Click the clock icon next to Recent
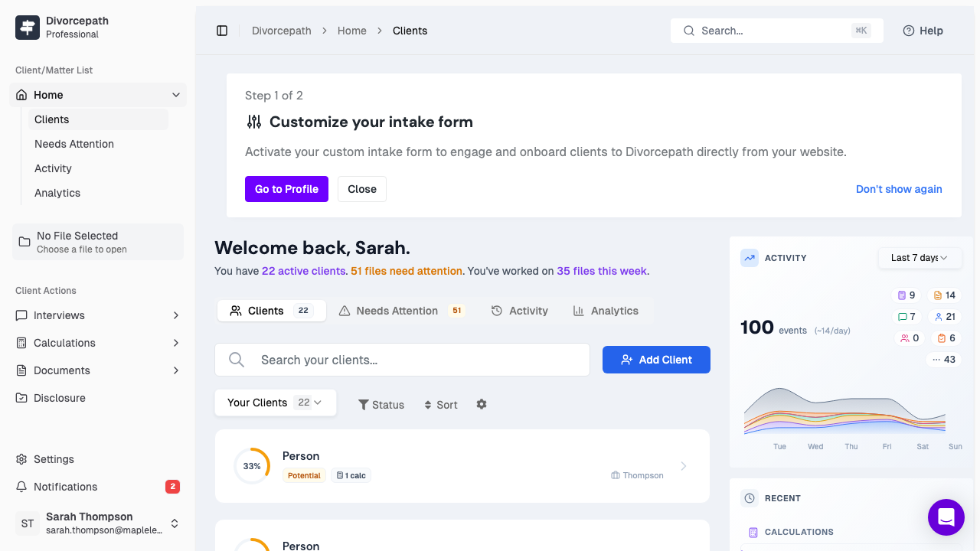The width and height of the screenshot is (980, 551). pos(750,498)
